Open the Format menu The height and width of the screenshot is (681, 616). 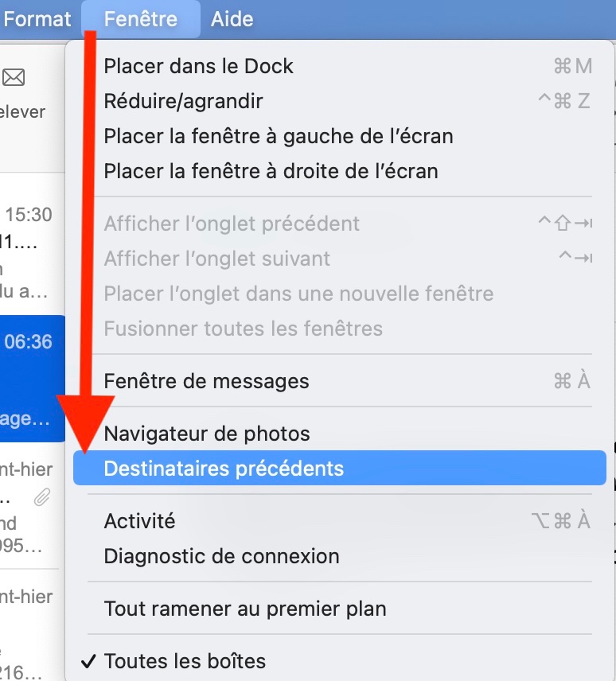pyautogui.click(x=37, y=18)
